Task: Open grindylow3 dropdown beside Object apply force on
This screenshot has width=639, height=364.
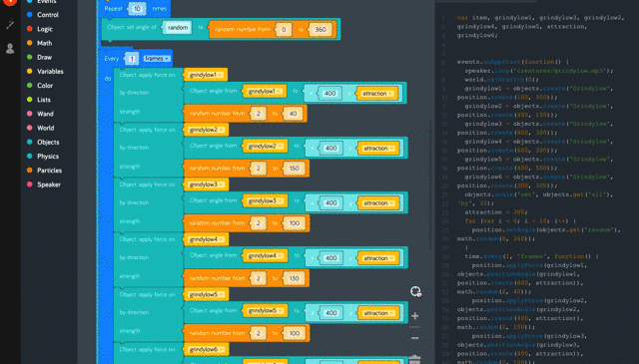Action: (x=207, y=184)
